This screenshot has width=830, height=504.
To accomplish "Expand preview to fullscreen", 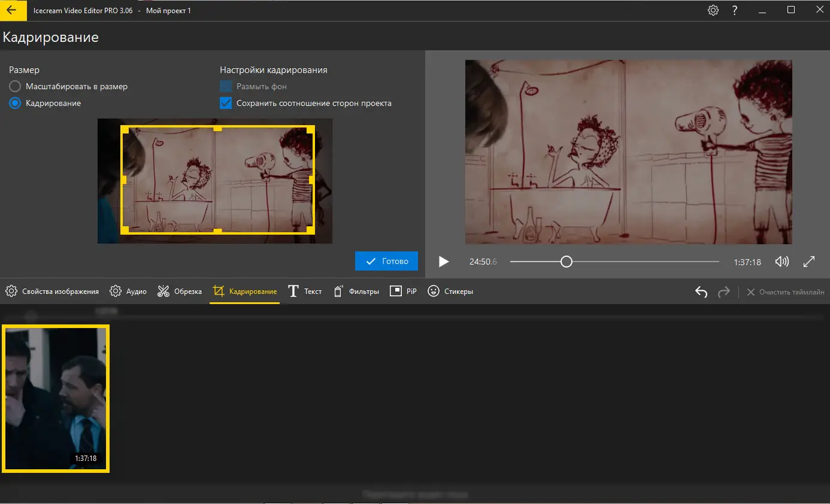I will (808, 262).
